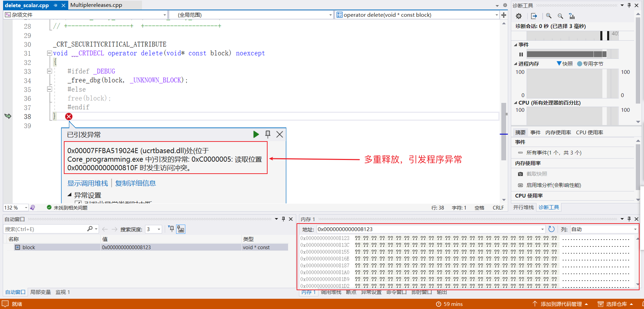Close the exception thrown popup
Screen dimensions: 644x309
tap(280, 134)
